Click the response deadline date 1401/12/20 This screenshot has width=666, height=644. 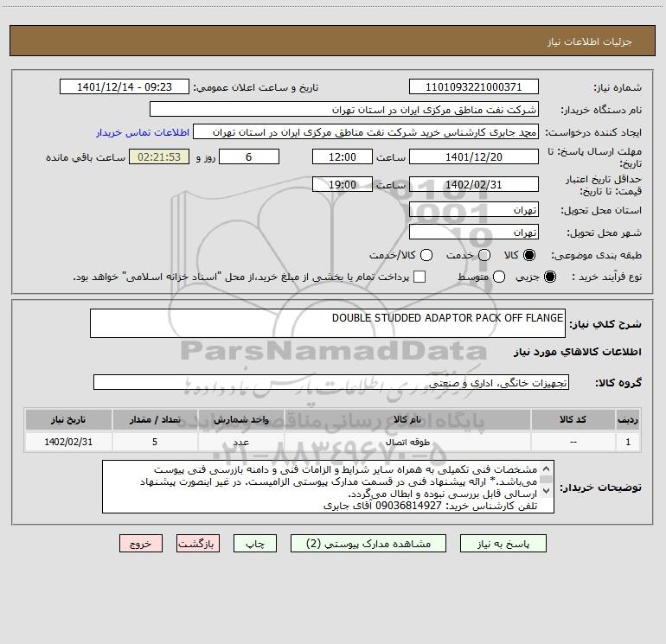click(474, 157)
